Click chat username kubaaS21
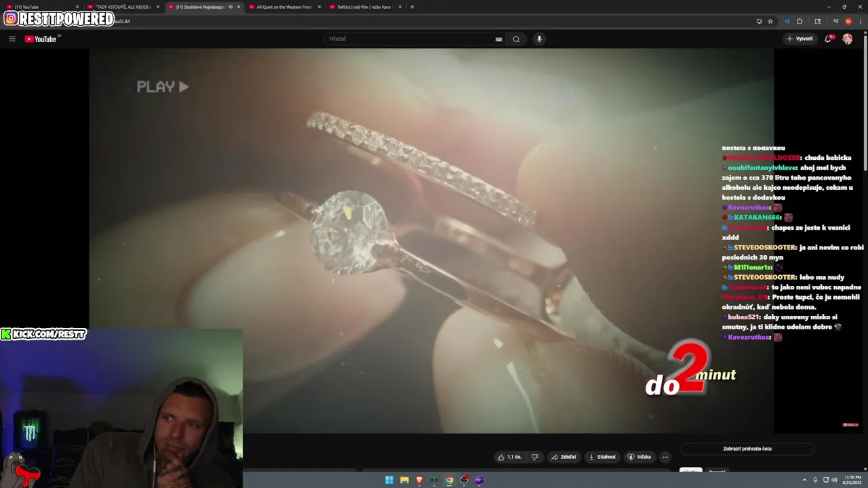Image resolution: width=868 pixels, height=488 pixels. pos(745,317)
